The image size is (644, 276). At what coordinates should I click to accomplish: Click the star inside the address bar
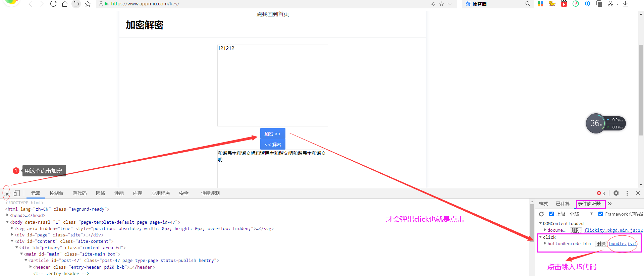[441, 4]
